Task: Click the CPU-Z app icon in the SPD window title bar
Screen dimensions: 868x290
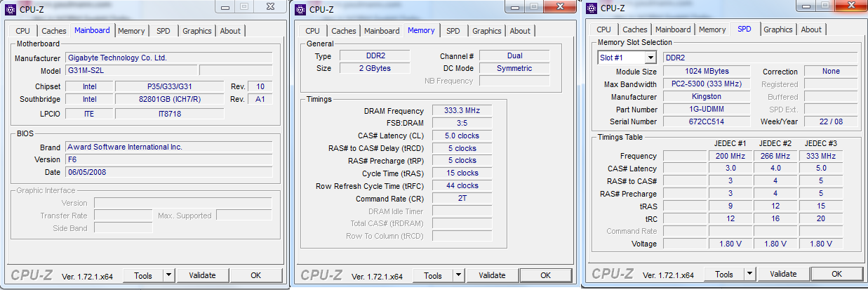Action: click(x=592, y=8)
